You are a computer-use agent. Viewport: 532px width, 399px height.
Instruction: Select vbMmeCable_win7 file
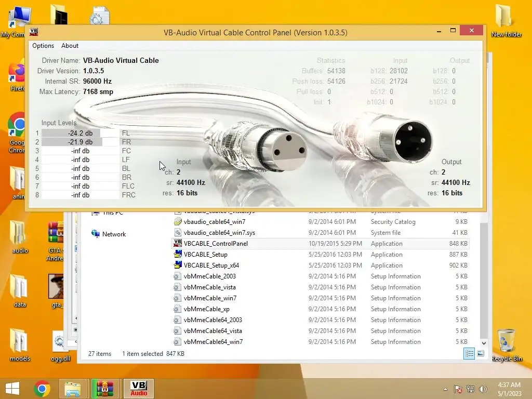point(321,298)
